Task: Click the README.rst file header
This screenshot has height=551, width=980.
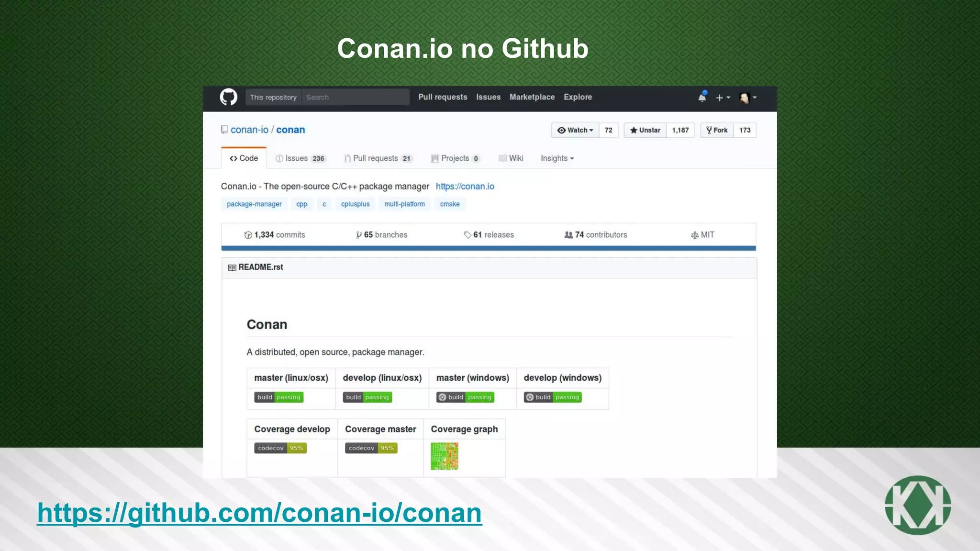Action: pyautogui.click(x=489, y=268)
